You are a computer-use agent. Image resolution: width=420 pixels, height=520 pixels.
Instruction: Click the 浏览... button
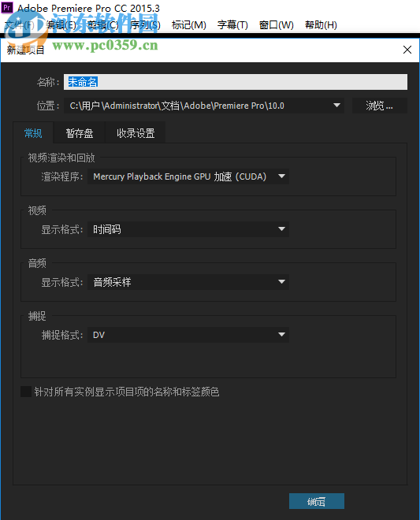[x=380, y=106]
